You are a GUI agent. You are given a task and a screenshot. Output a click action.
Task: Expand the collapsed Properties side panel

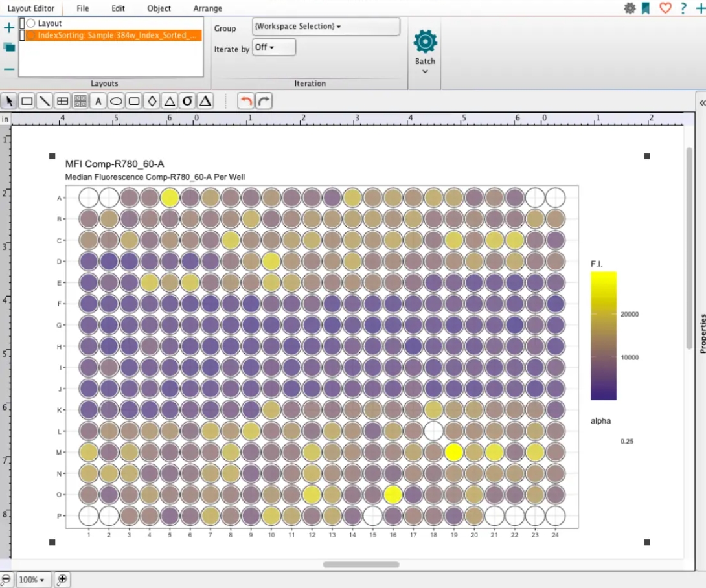click(701, 103)
